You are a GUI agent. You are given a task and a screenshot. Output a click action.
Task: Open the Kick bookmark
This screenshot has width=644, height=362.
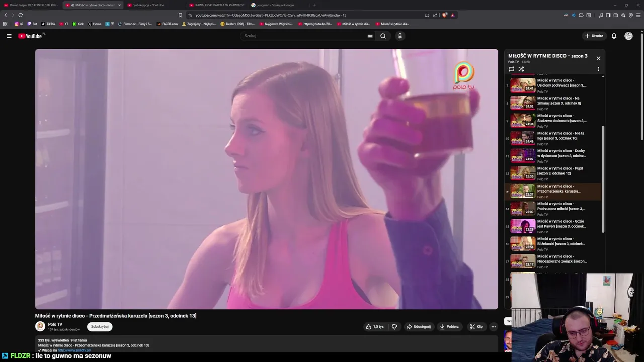coord(78,24)
